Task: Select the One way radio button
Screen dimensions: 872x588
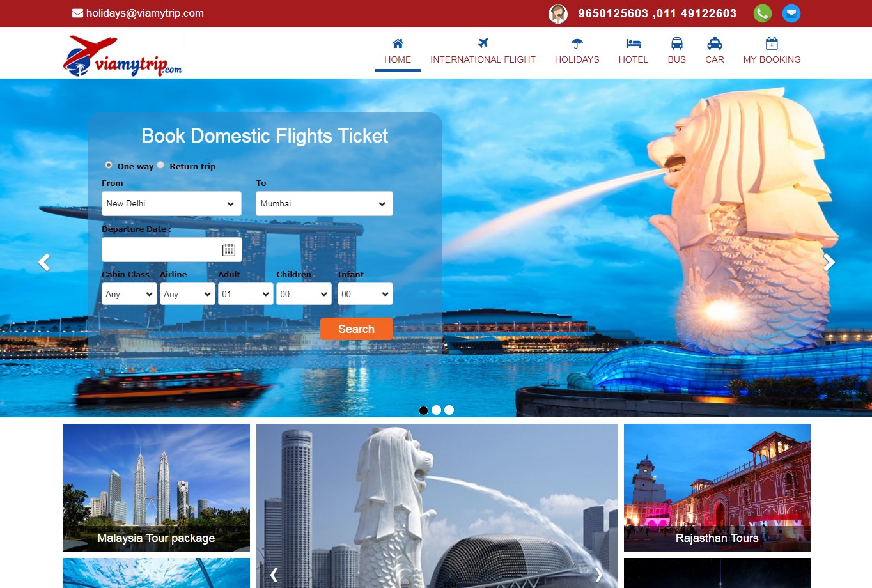Action: point(109,165)
